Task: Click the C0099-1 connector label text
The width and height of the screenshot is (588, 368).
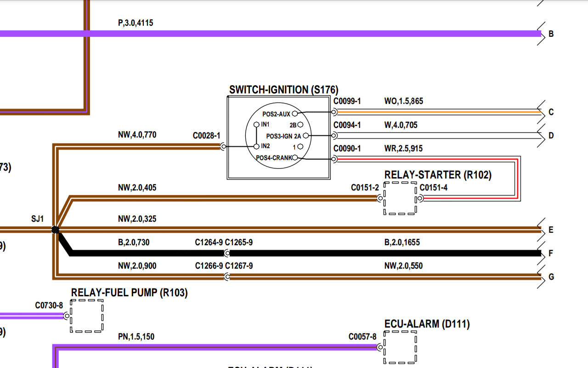Action: pyautogui.click(x=347, y=101)
